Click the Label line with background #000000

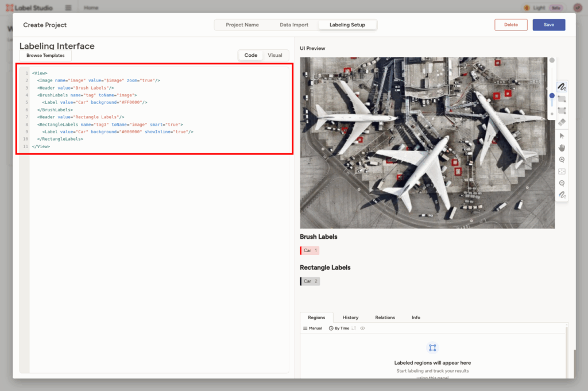(118, 131)
